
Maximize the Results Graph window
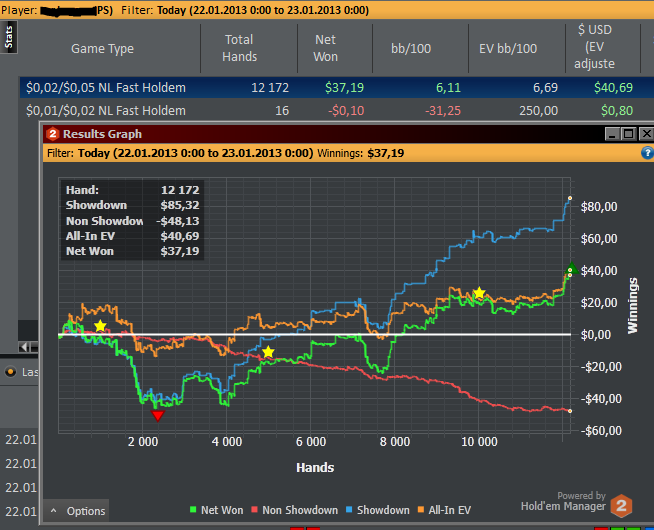[628, 134]
